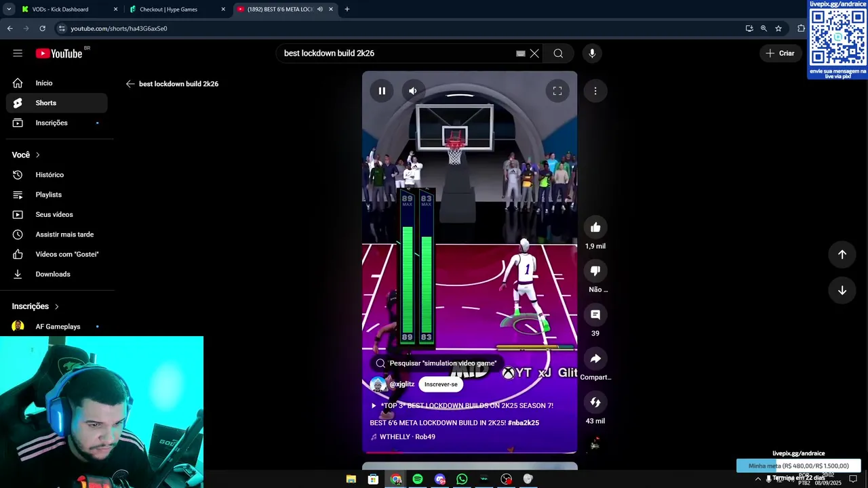Image resolution: width=868 pixels, height=488 pixels.
Task: Open the browser extensions puzzle icon
Action: point(801,28)
